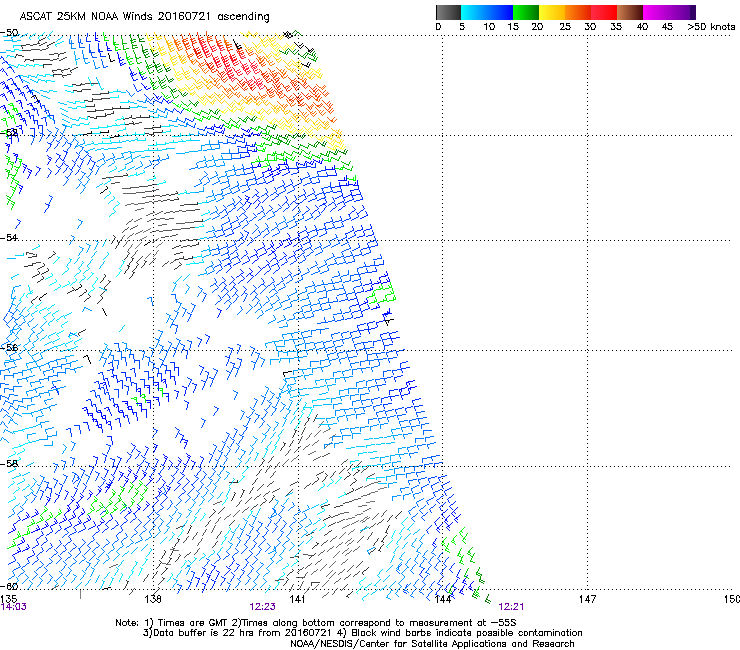Click the purple '12:23' pass time

pyautogui.click(x=262, y=607)
